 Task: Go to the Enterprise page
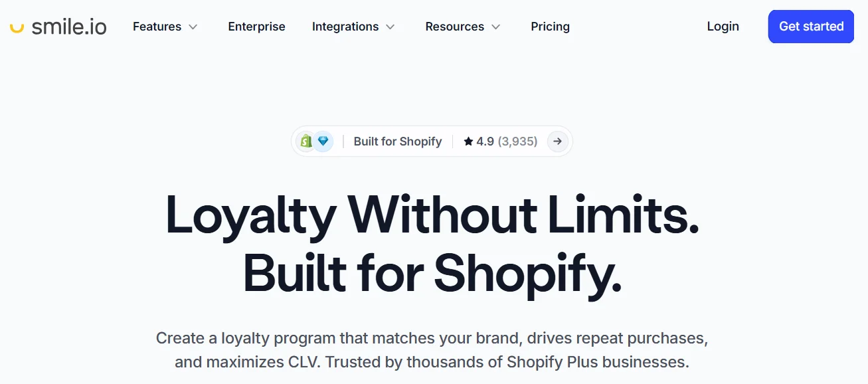pos(256,27)
